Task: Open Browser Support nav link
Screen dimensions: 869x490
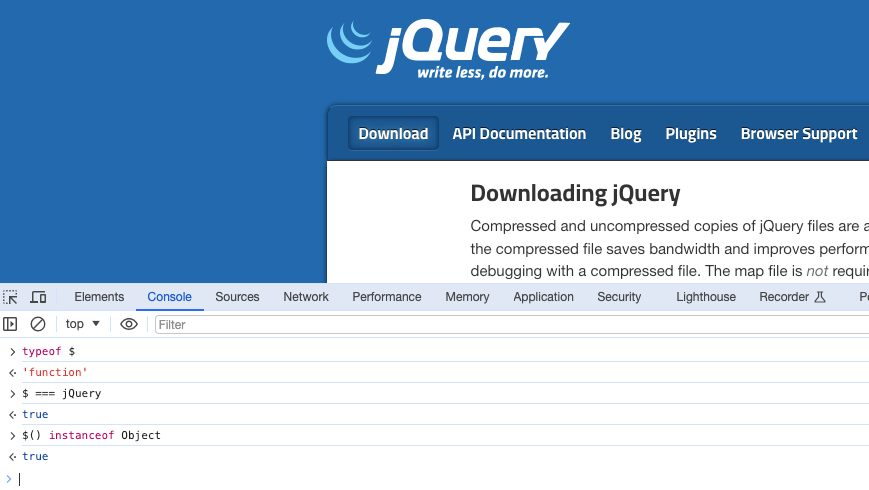Action: pos(799,134)
